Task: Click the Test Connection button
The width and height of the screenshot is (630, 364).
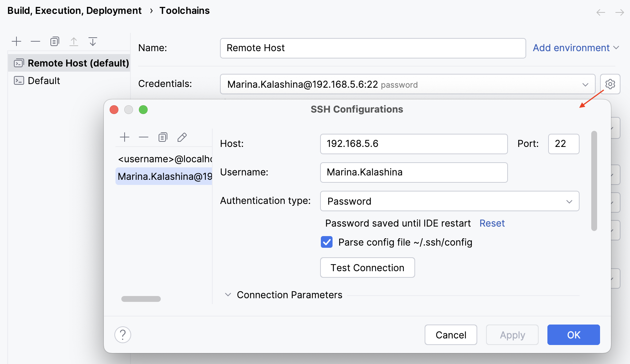Action: [x=367, y=268]
